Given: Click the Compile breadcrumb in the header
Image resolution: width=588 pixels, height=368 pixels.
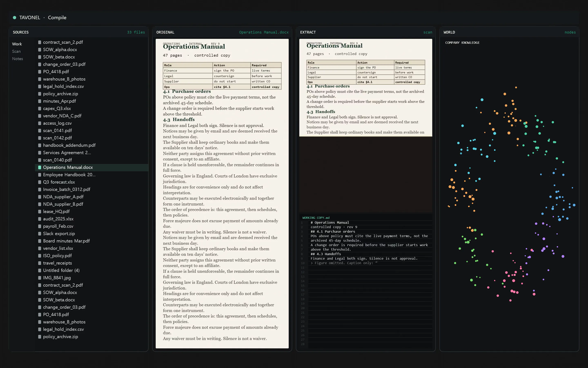Looking at the screenshot, I should pos(57,18).
